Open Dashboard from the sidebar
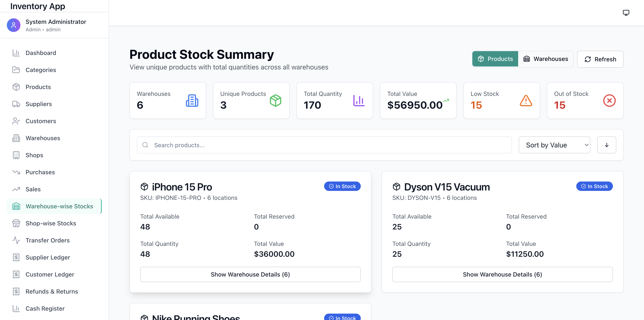 coord(54,53)
